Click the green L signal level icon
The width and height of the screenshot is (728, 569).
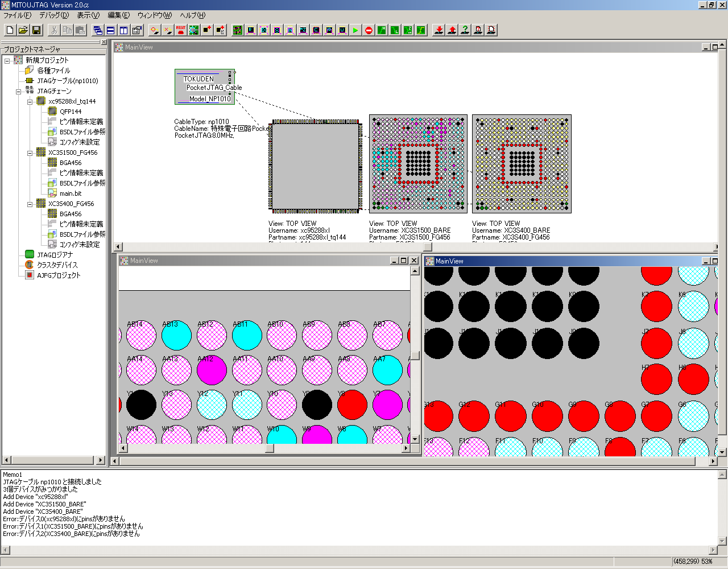(395, 30)
